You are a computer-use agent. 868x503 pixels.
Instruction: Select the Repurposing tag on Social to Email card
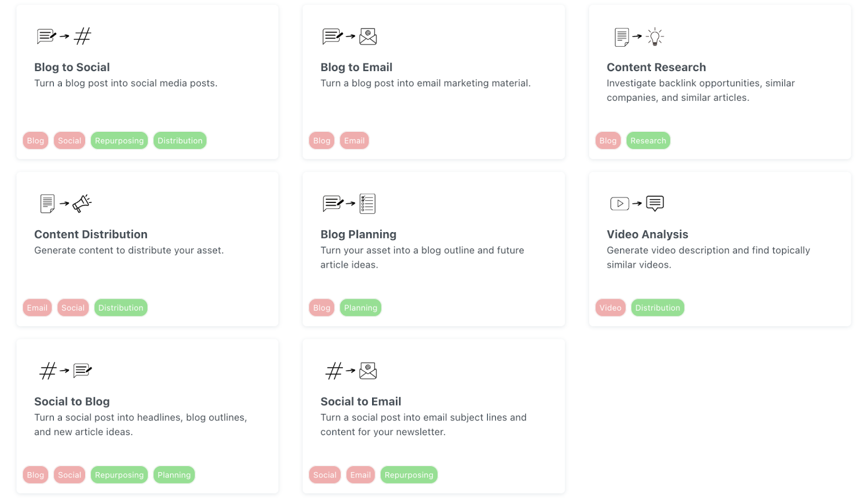coord(409,475)
